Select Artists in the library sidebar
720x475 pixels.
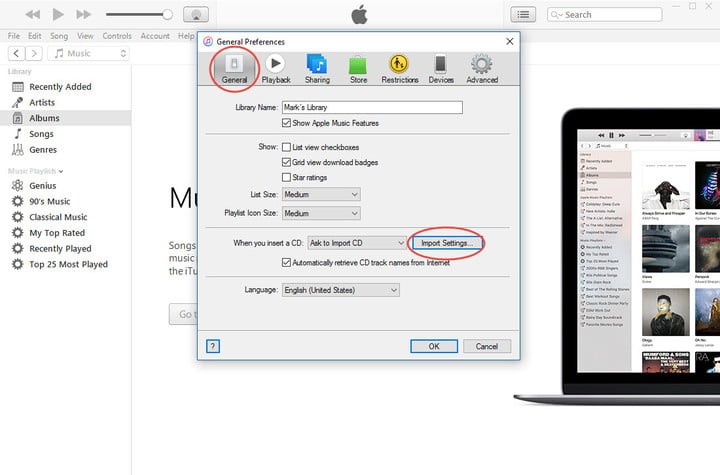66,102
